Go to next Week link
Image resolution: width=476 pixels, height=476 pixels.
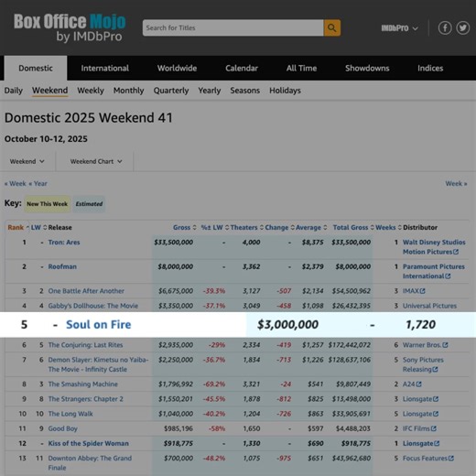[456, 184]
